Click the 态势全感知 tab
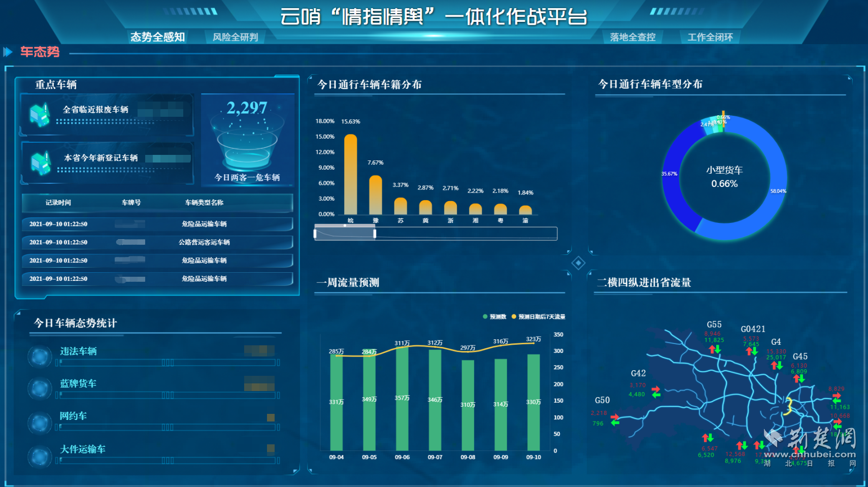The image size is (868, 487). pos(157,37)
